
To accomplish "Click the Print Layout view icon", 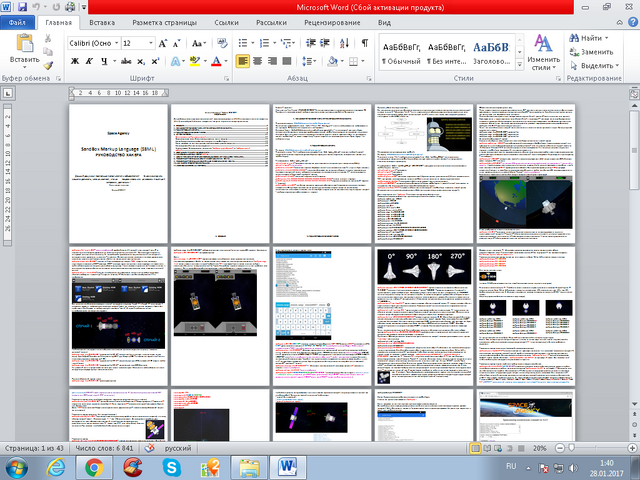I will coord(475,448).
